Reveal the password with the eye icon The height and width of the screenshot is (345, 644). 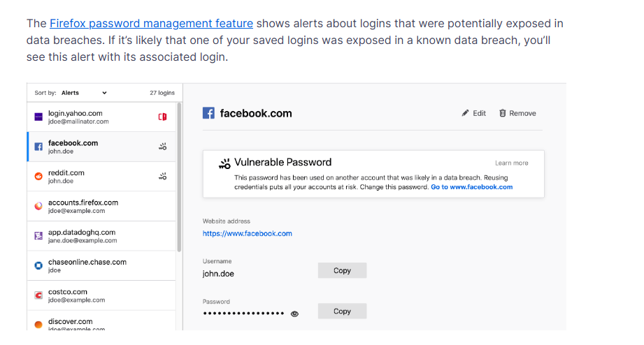[294, 314]
